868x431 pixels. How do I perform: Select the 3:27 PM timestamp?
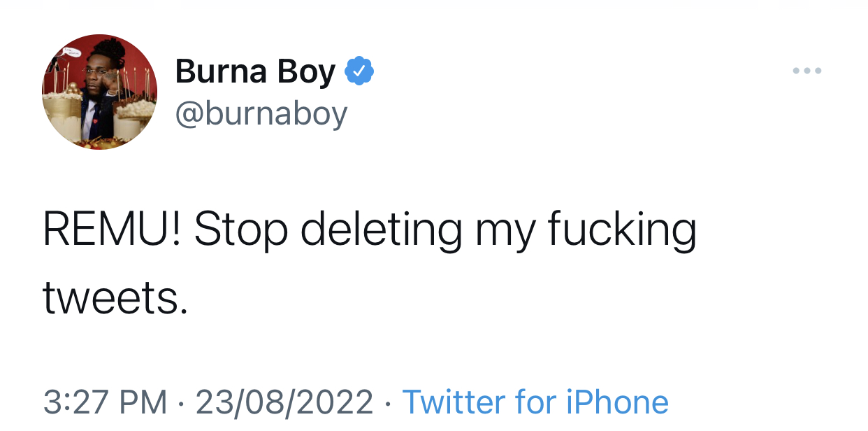(x=105, y=402)
